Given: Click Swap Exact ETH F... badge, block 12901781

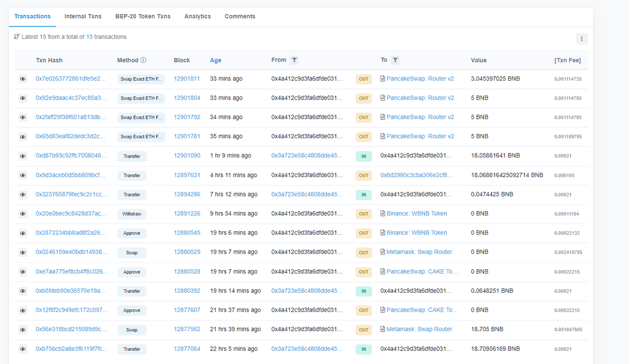Looking at the screenshot, I should [141, 137].
